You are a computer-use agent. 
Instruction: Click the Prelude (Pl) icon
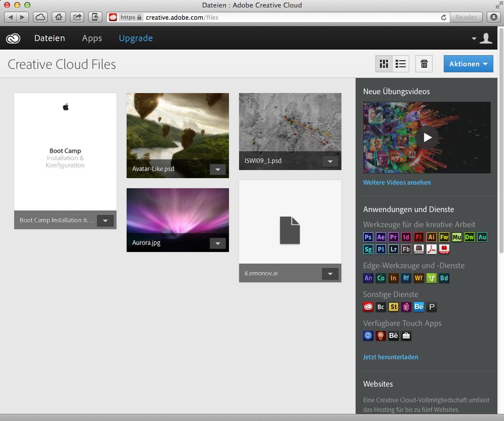tap(381, 249)
